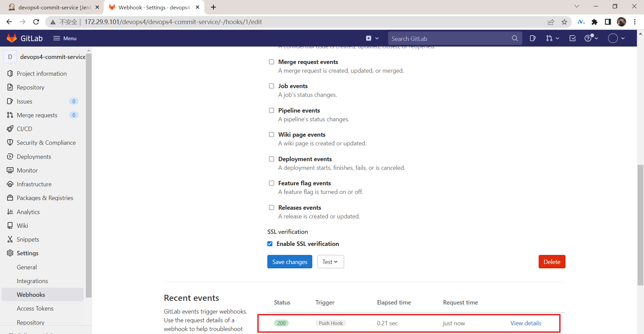Click the Analytics chart icon

pyautogui.click(x=10, y=212)
